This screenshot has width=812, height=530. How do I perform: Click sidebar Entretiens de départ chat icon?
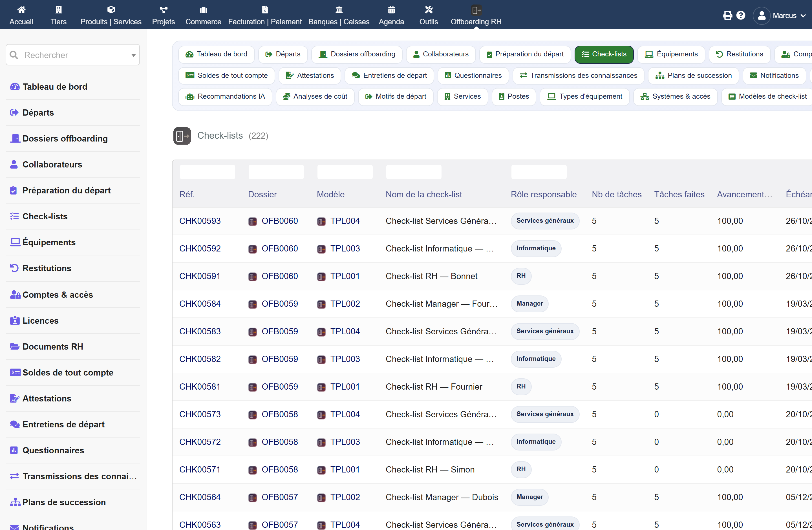click(x=15, y=424)
